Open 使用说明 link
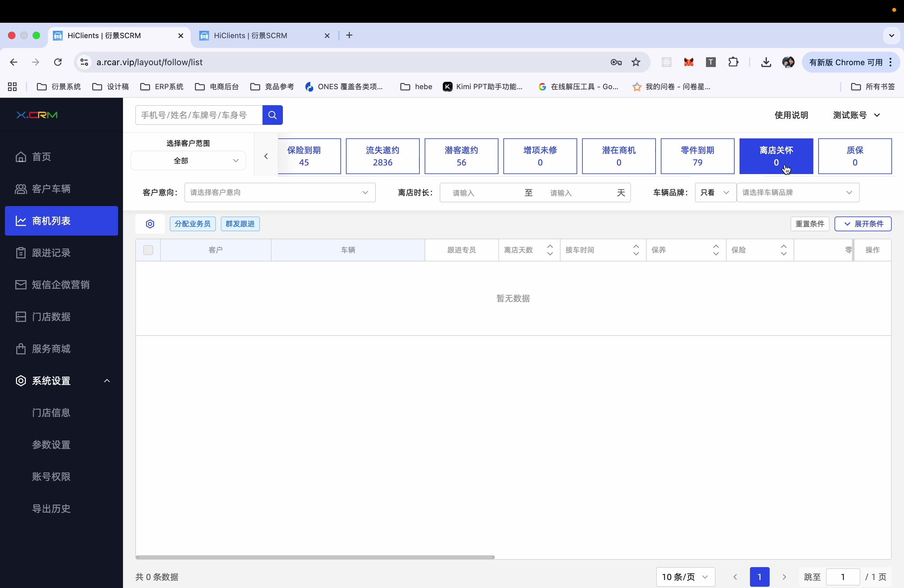The image size is (904, 588). pyautogui.click(x=791, y=115)
